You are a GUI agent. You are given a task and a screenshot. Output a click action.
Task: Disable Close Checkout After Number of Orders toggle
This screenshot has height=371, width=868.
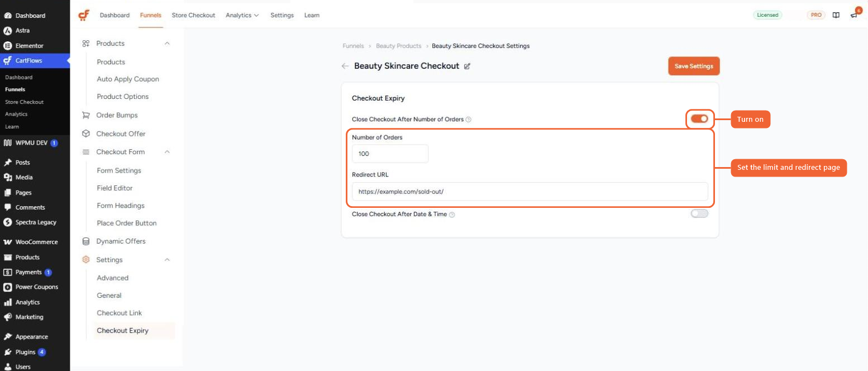point(699,119)
